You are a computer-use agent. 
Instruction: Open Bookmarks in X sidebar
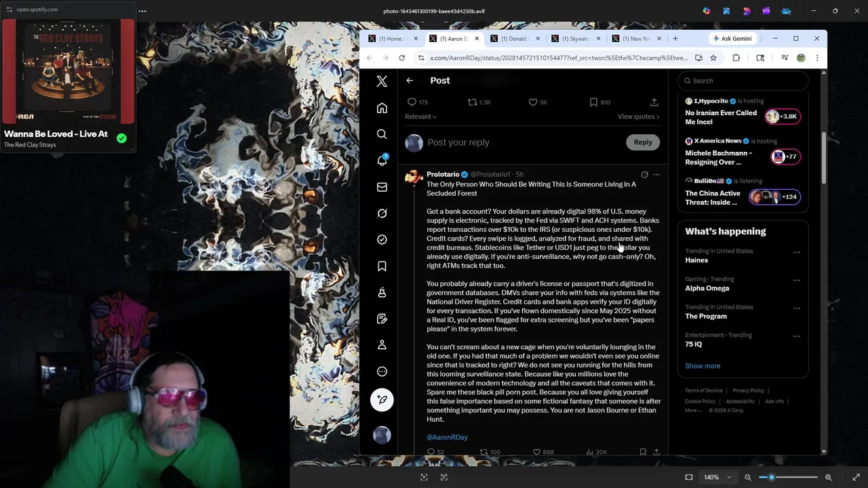click(x=382, y=266)
